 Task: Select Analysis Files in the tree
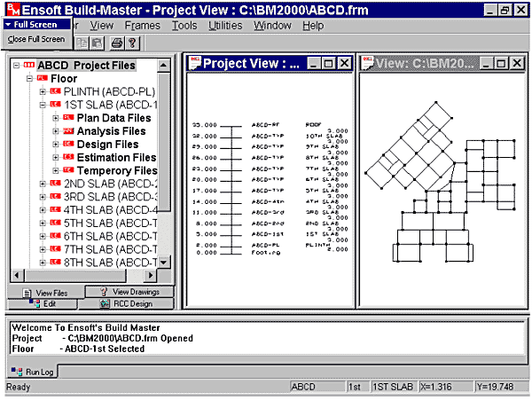pos(111,131)
